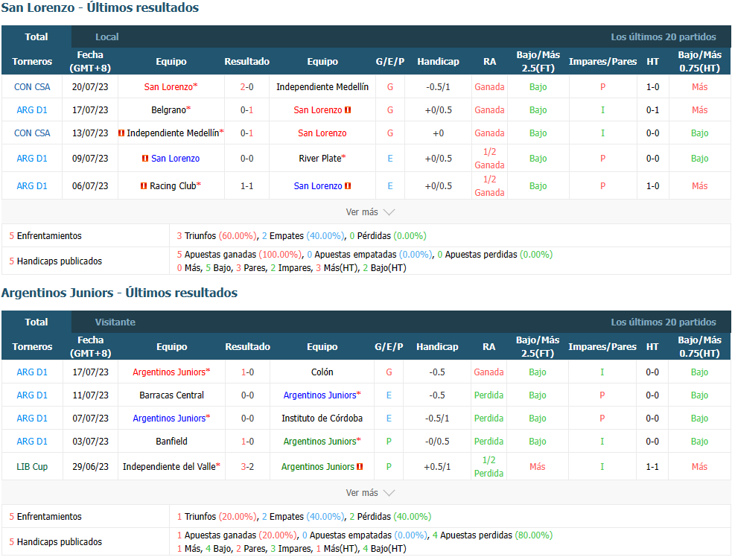Click blue San Lorenzo in River Plate row

(175, 159)
